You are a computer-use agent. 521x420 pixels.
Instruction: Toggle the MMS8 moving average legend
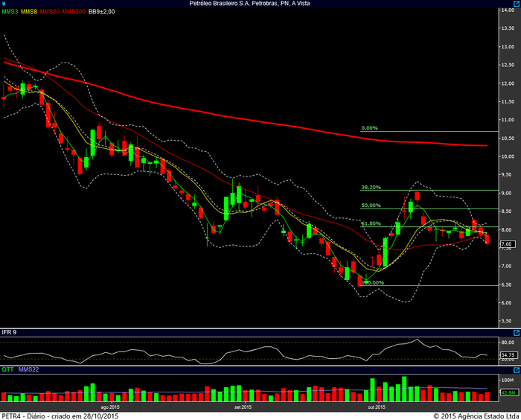tap(30, 13)
